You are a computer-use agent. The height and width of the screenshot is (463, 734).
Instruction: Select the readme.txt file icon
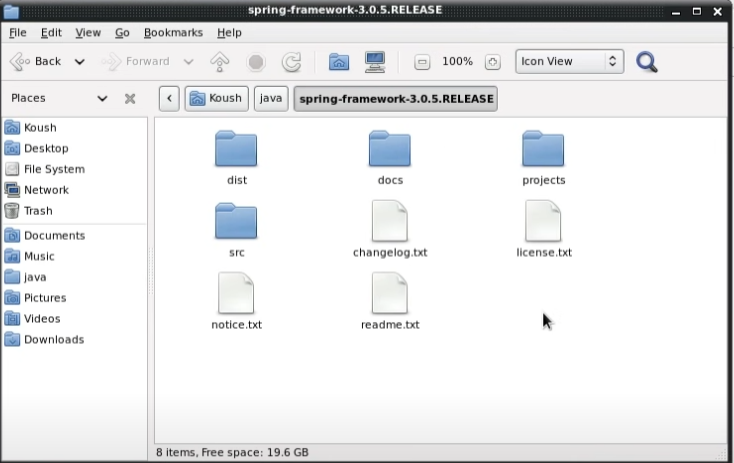[x=389, y=293]
